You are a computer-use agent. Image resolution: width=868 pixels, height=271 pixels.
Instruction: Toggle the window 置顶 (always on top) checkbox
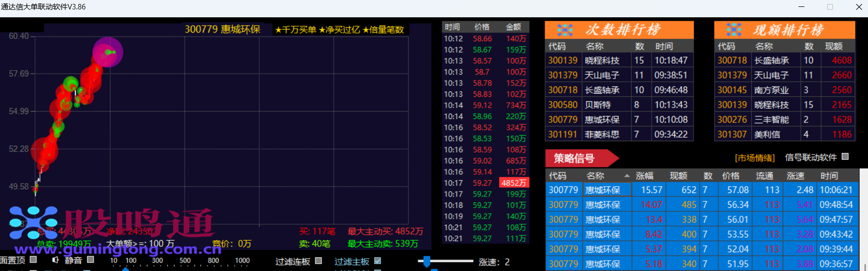click(x=34, y=260)
